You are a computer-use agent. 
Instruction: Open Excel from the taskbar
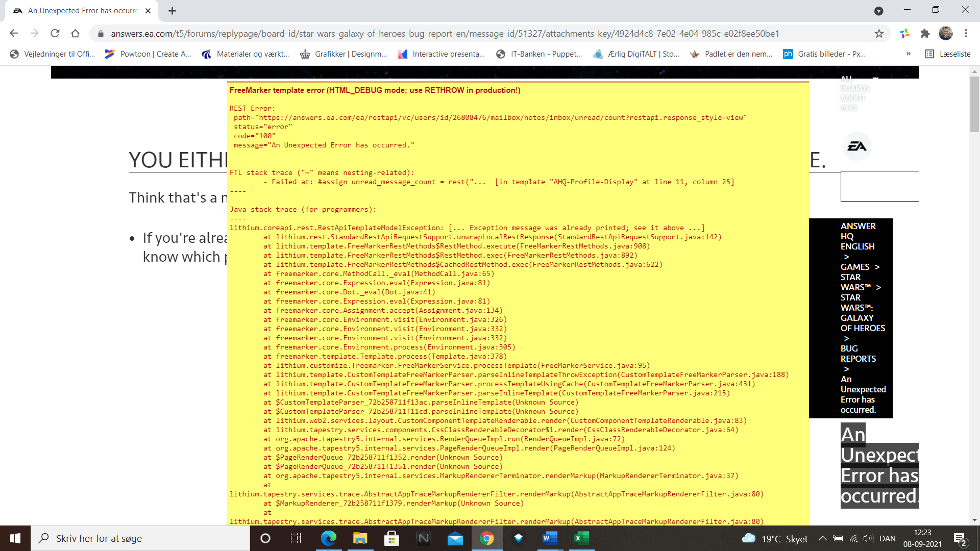tap(581, 538)
